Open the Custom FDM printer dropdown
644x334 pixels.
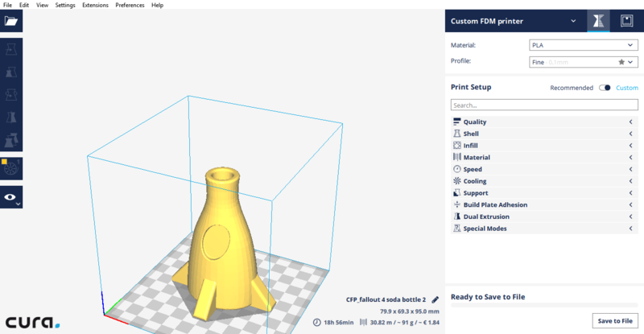(x=516, y=21)
